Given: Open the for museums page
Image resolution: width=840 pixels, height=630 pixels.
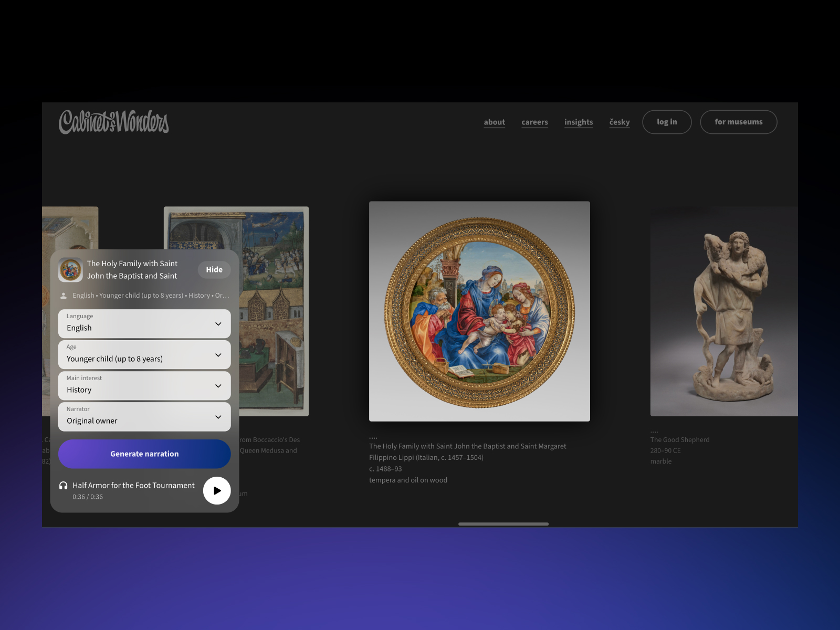Looking at the screenshot, I should pyautogui.click(x=738, y=122).
